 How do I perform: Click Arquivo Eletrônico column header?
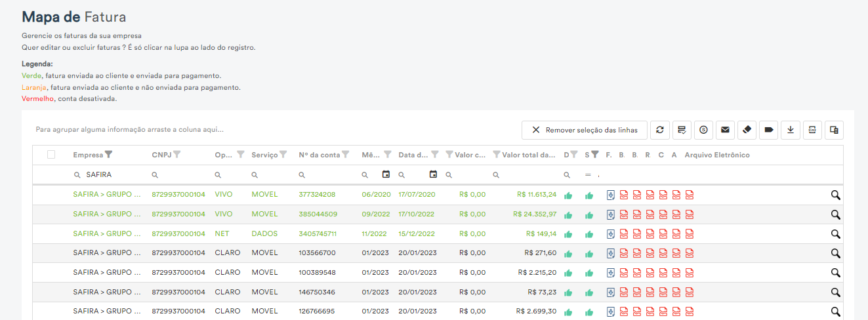point(717,155)
